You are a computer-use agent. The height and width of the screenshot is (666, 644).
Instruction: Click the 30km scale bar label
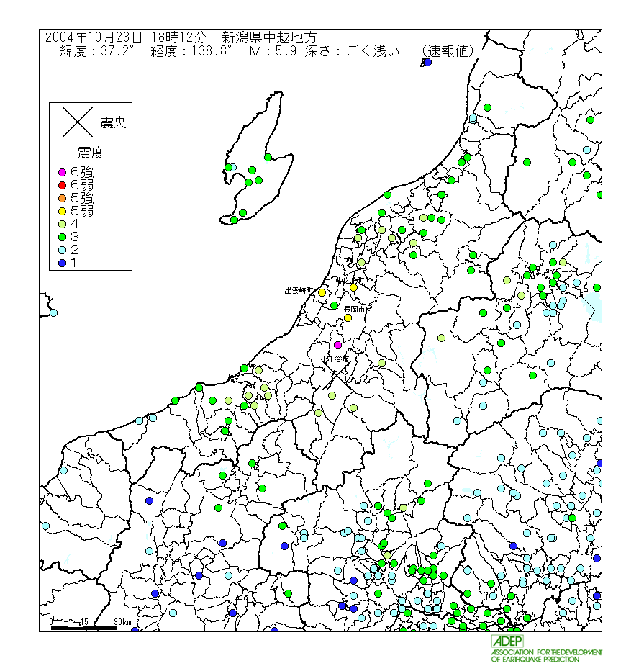122,622
